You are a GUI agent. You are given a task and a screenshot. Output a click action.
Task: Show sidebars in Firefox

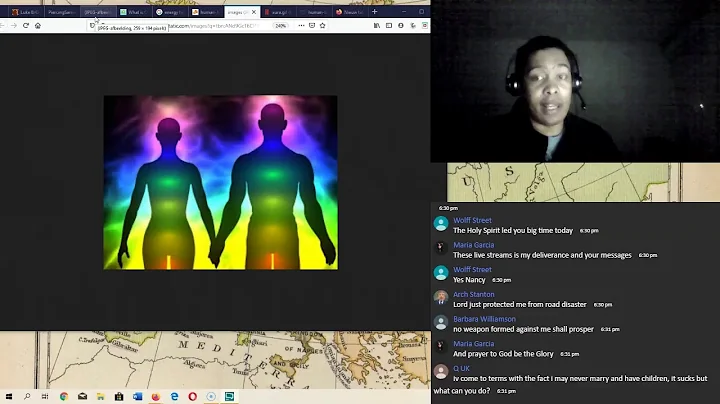(388, 26)
